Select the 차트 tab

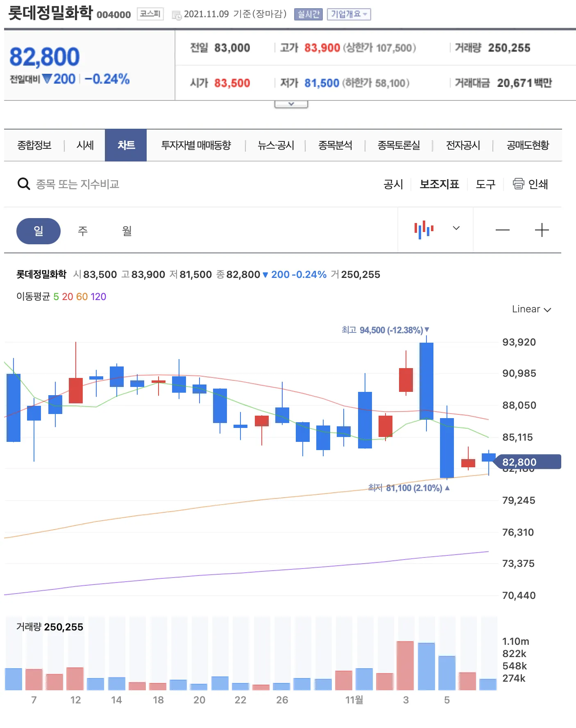coord(126,145)
